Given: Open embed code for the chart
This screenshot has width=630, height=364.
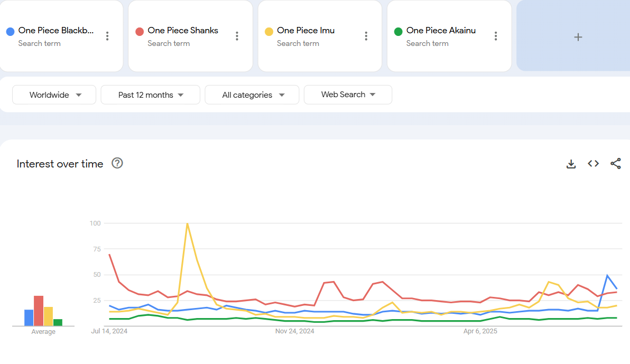Looking at the screenshot, I should pos(594,164).
